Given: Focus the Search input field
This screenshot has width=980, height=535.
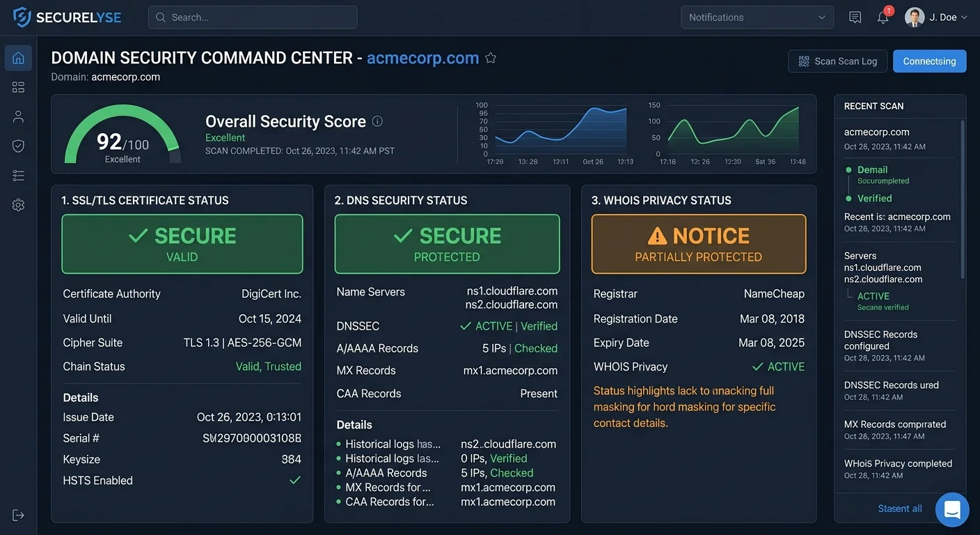Looking at the screenshot, I should pos(253,17).
